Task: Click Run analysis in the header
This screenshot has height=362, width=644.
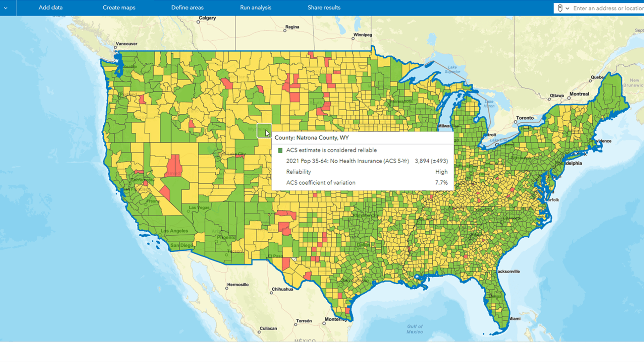Action: pos(256,7)
